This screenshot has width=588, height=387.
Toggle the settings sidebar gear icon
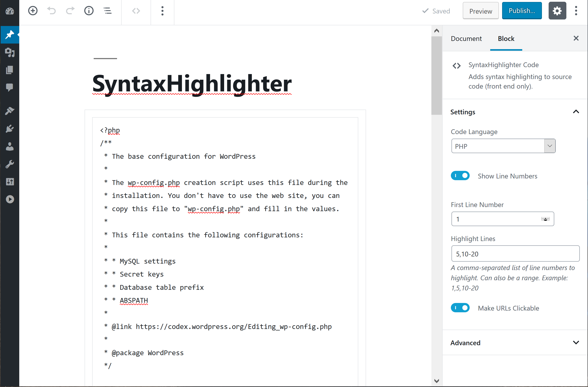(x=557, y=11)
